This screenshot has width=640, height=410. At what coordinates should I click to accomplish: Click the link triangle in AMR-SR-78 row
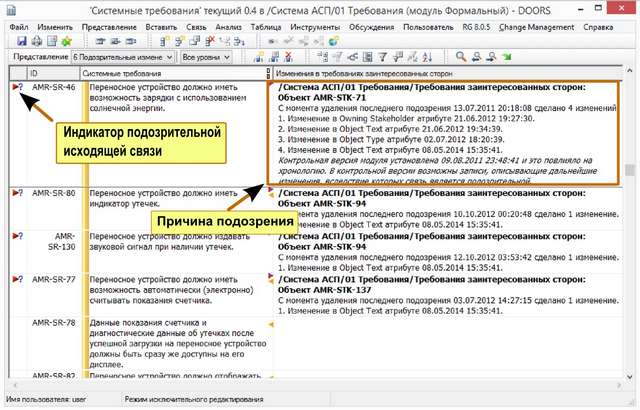[270, 325]
